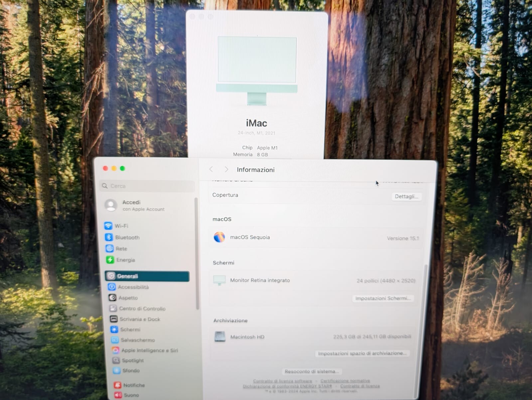Open Bluetooth icon in sidebar
The image size is (532, 400).
click(x=109, y=237)
